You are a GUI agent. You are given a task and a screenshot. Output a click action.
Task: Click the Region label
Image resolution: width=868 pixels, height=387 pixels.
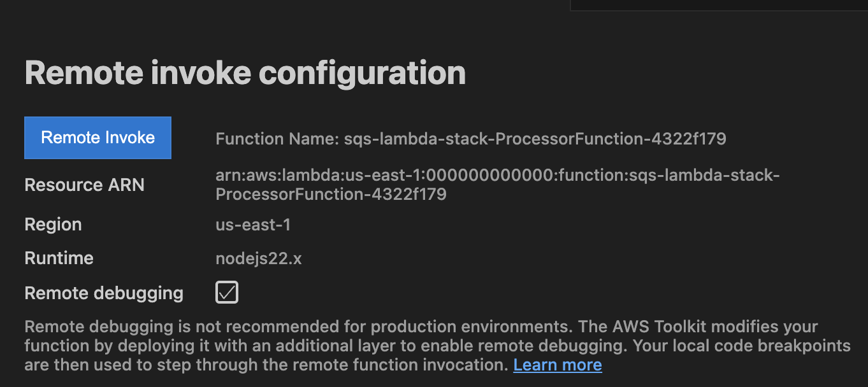(x=53, y=224)
